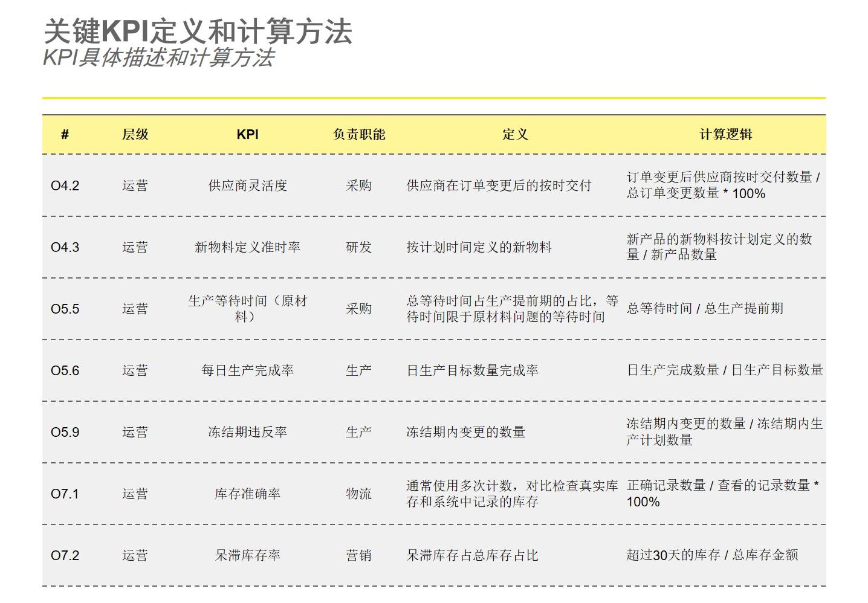
Task: Select the cell O7.2
Action: pos(65,555)
